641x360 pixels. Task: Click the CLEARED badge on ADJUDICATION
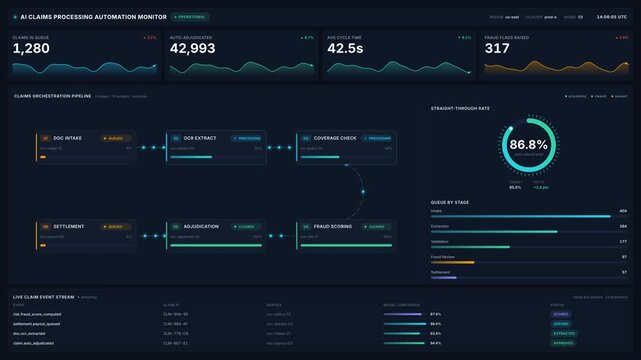point(246,226)
